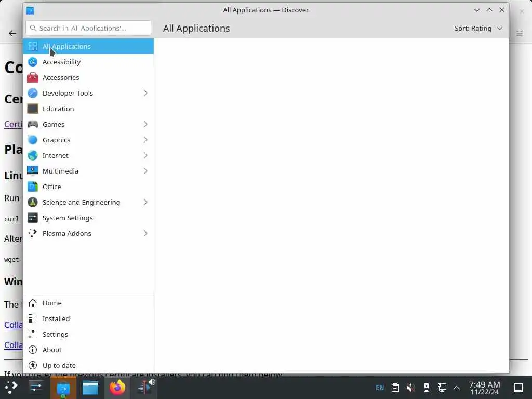Expand the Internet subcategories chevron
Viewport: 532px width, 399px height.
point(145,155)
